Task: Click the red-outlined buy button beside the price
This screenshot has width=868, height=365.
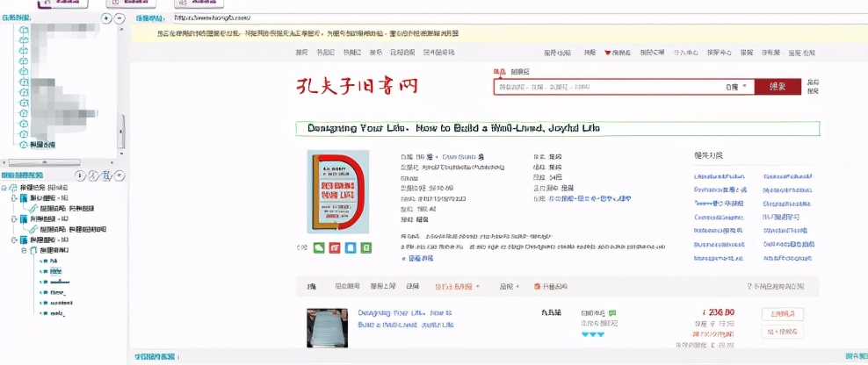Action: [782, 313]
